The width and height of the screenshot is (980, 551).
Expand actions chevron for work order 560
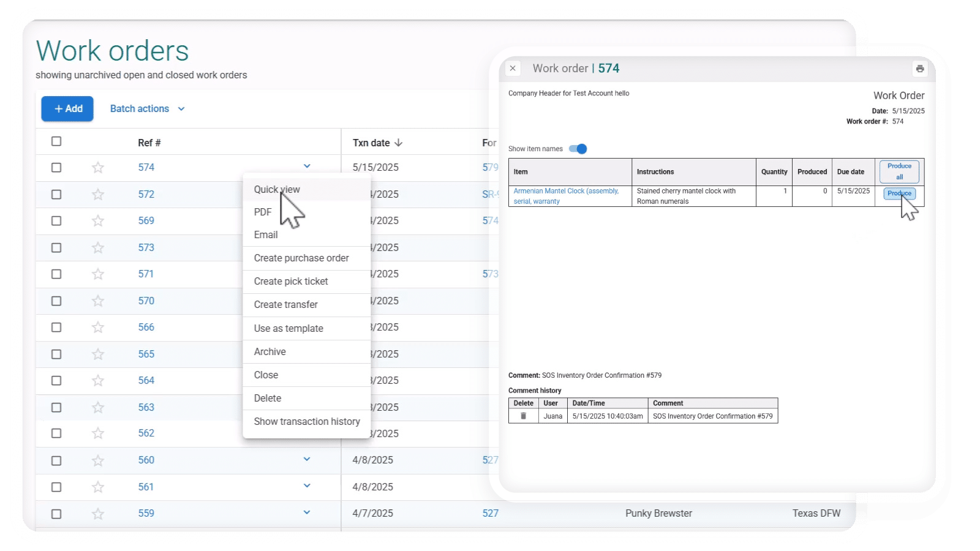tap(307, 459)
